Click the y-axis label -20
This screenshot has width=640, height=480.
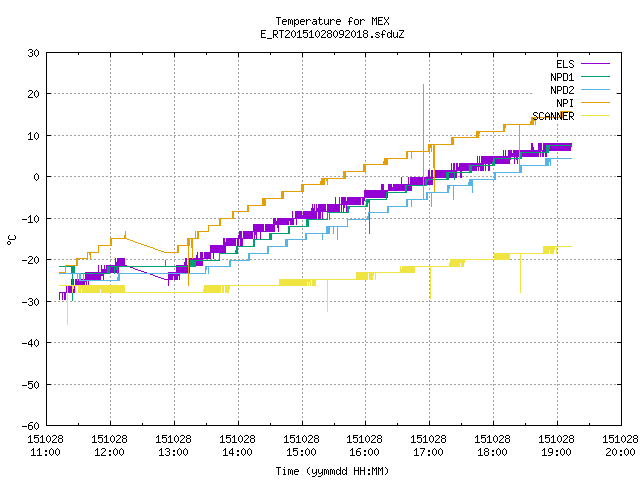(x=31, y=260)
